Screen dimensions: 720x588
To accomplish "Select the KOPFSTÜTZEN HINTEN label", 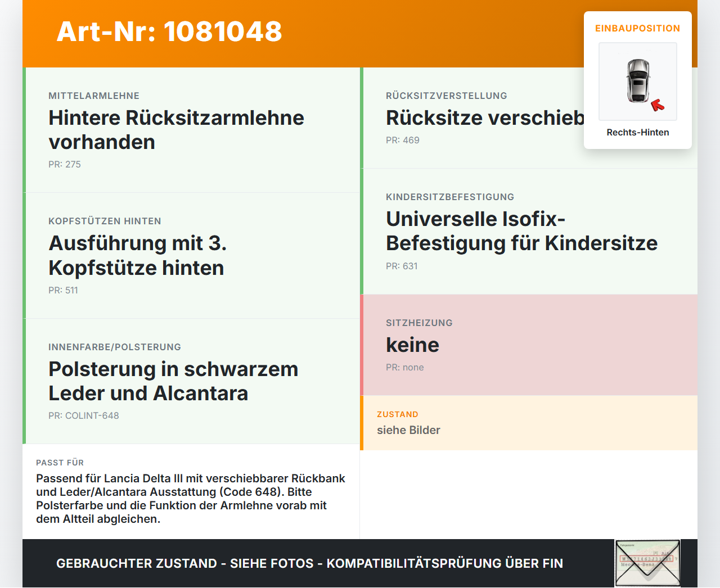I will click(x=105, y=221).
